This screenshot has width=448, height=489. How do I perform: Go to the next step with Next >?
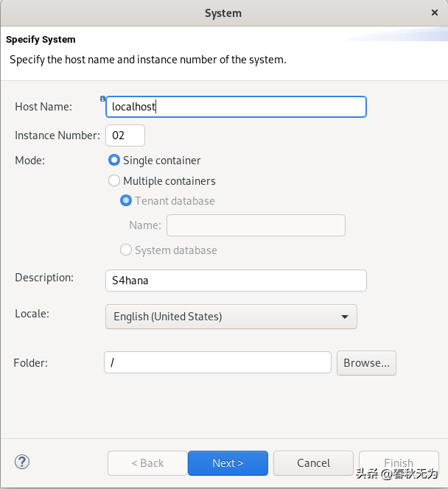[x=228, y=463]
